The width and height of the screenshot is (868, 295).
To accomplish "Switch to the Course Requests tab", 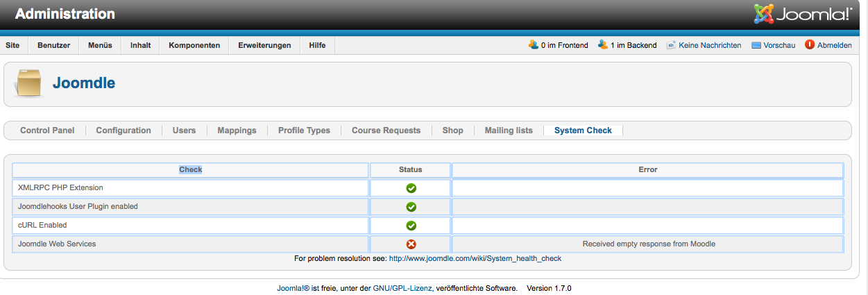I will coord(386,130).
